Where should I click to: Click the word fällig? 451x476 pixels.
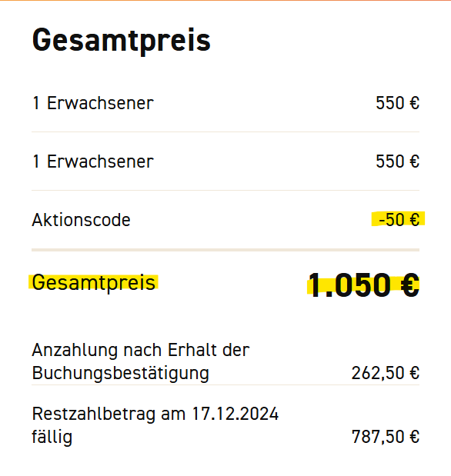(52, 437)
